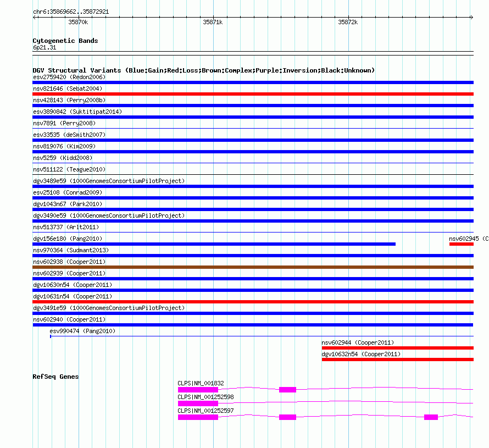
Task: Click the dgv10632n54 (Cooper2011) label
Action: tap(361, 354)
